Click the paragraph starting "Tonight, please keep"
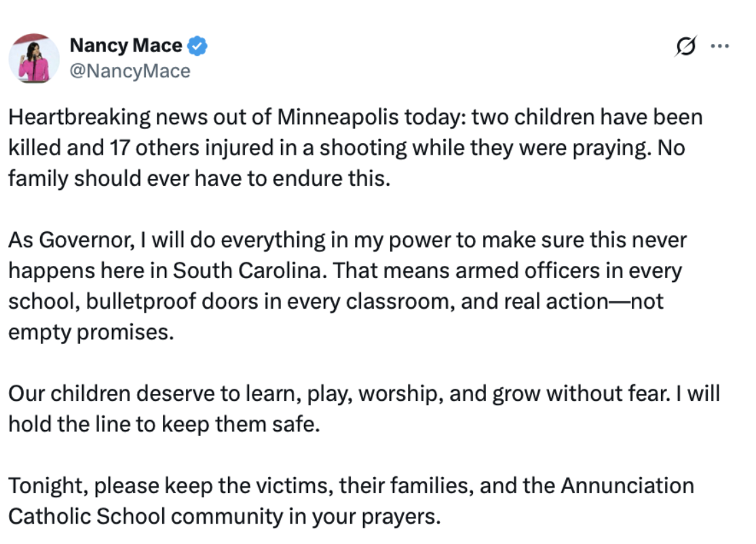The width and height of the screenshot is (756, 544). [x=351, y=501]
